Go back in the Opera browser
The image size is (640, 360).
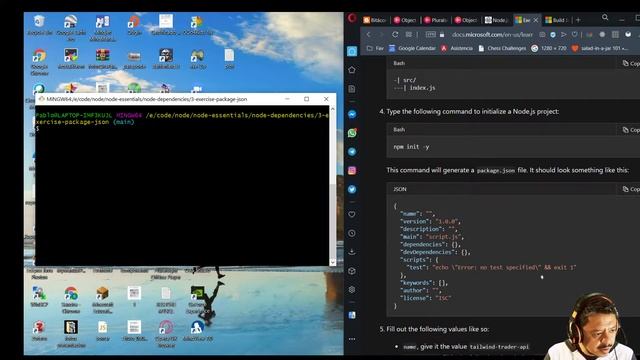tap(369, 35)
